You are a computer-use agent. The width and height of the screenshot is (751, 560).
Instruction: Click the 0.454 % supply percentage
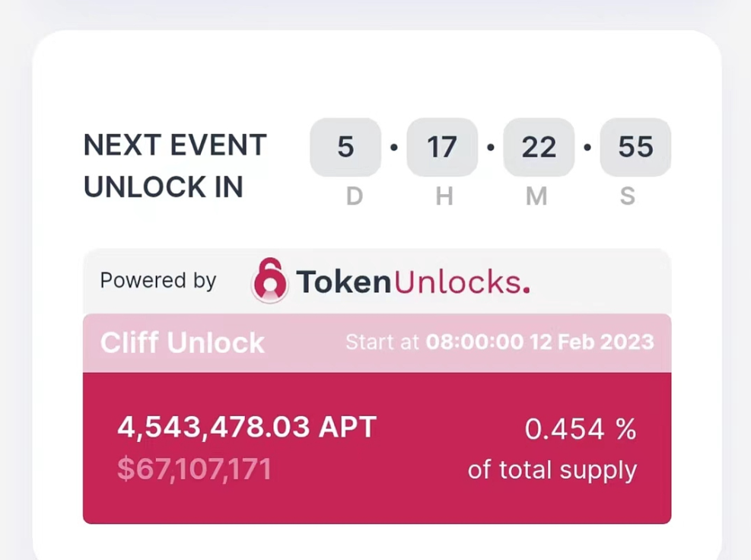tap(581, 430)
